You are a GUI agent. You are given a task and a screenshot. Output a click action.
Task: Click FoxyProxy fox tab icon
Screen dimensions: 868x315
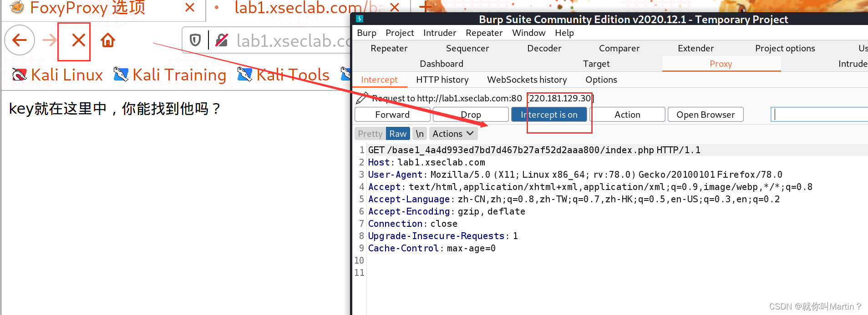coord(17,7)
